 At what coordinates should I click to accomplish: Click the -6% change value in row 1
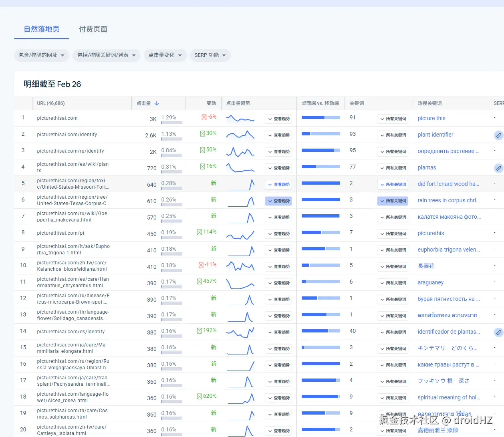tap(209, 117)
